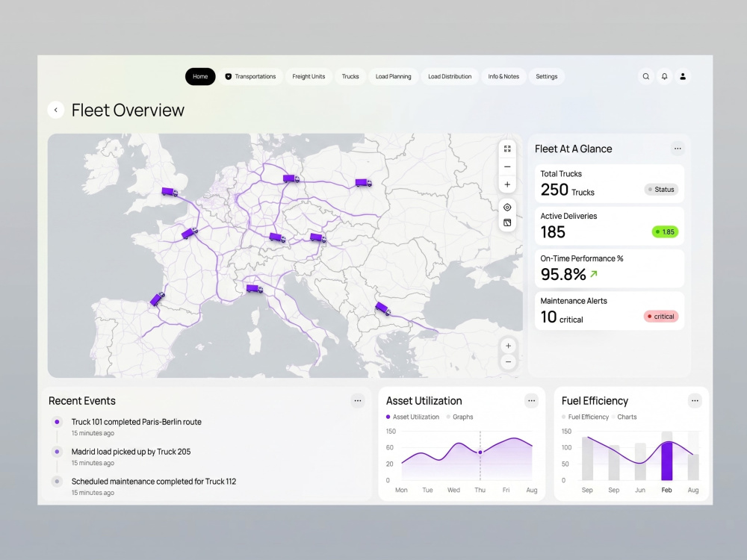Click the search magnifier icon
Screen dimensions: 747x560
point(645,76)
